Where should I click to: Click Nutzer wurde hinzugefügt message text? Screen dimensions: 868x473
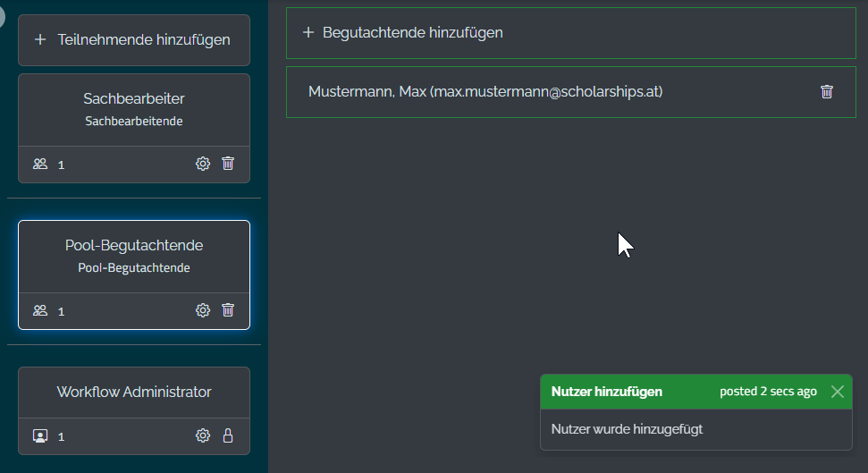click(x=627, y=429)
